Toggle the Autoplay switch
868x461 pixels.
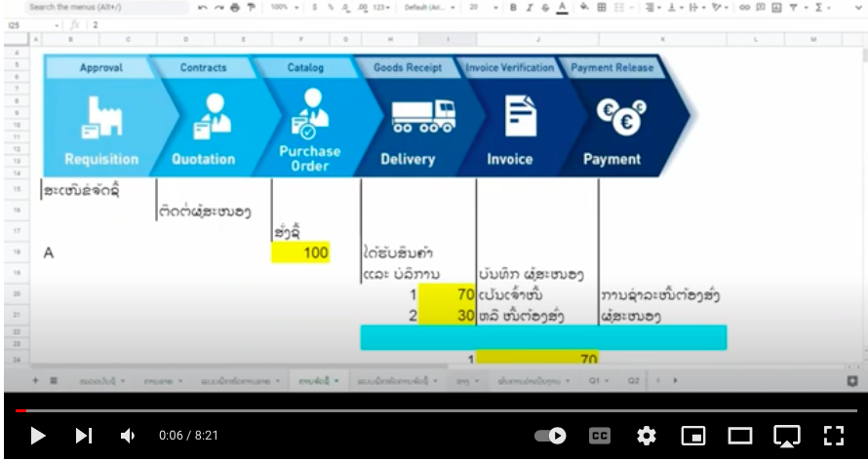click(x=550, y=436)
